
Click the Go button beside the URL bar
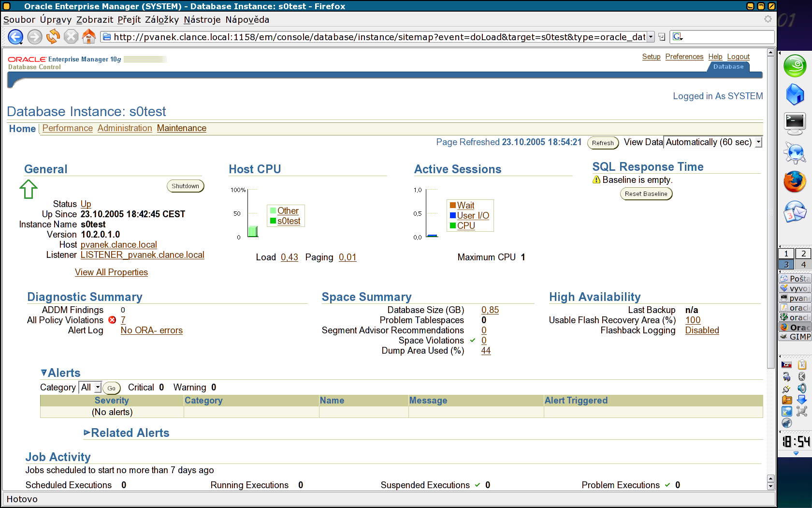point(662,37)
